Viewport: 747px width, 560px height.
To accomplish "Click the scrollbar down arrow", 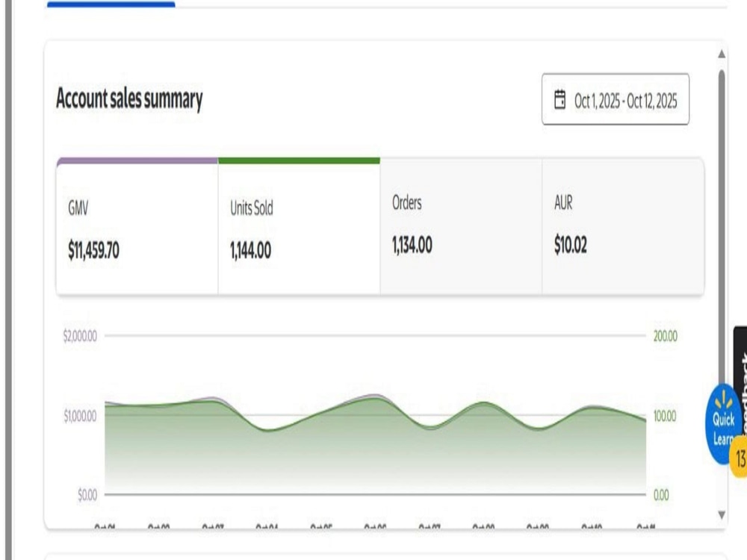I will [x=722, y=514].
